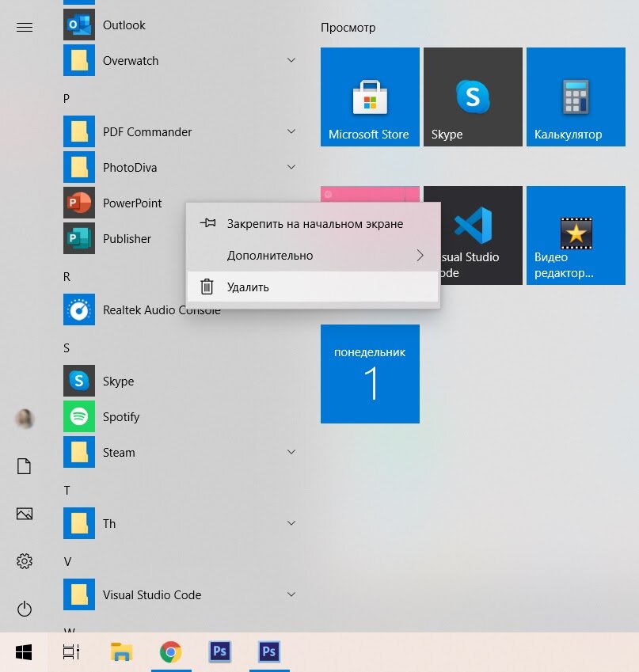This screenshot has width=639, height=672.
Task: Click the PhotoDiva folder icon
Action: point(79,167)
